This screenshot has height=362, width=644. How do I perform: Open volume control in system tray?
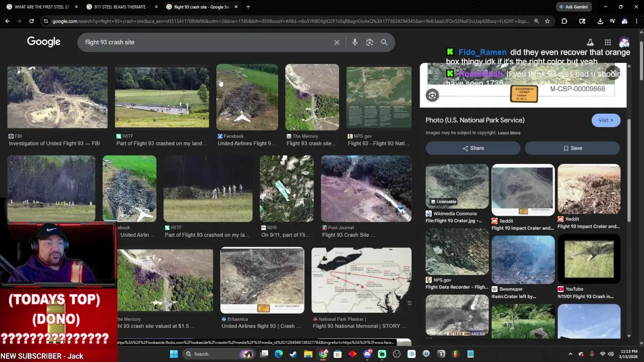click(612, 354)
